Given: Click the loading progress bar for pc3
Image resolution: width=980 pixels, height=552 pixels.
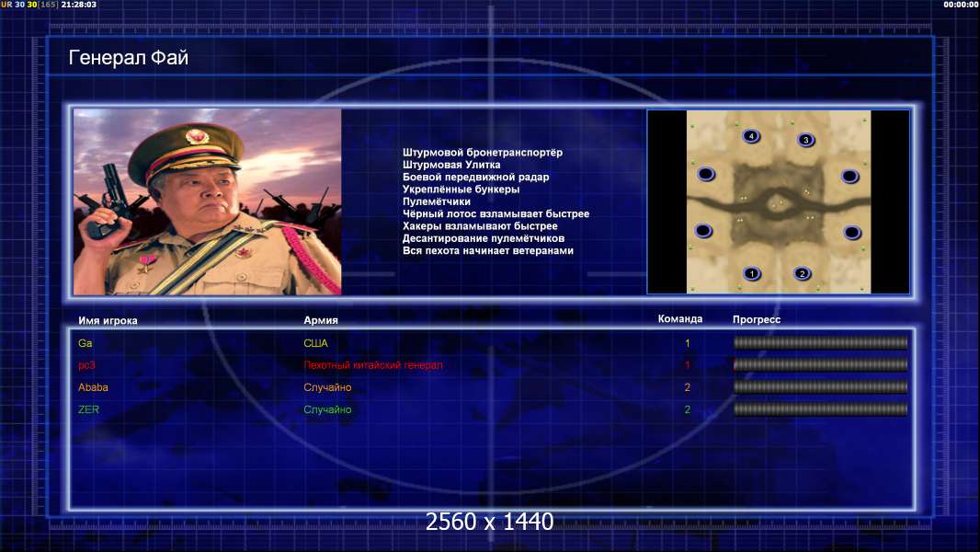Looking at the screenshot, I should pos(820,364).
